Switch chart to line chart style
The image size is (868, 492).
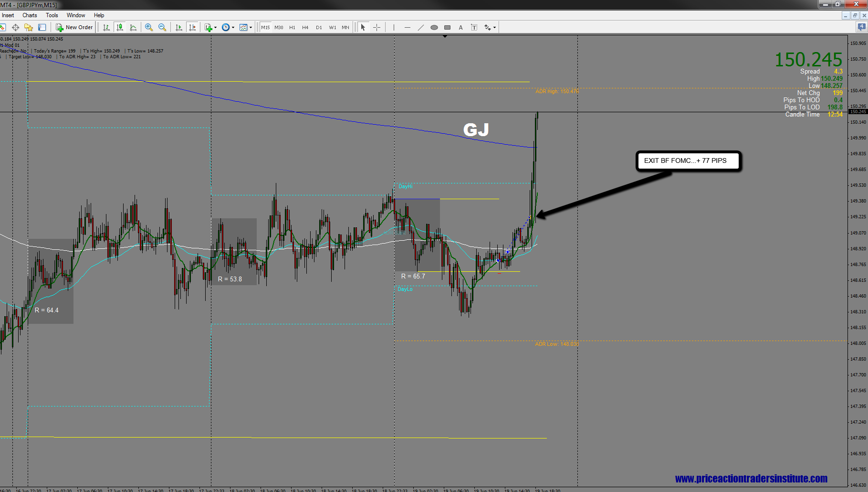pos(133,27)
